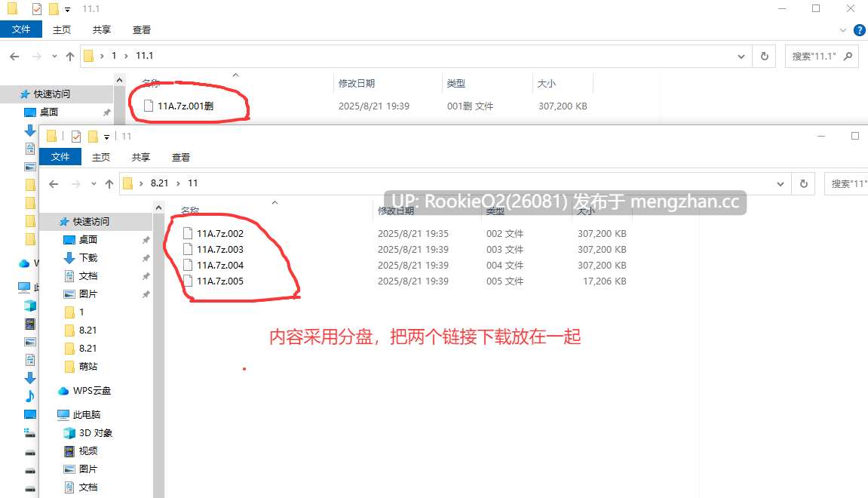The image size is (868, 498).
Task: Select file 11A.7z.004
Action: (220, 266)
